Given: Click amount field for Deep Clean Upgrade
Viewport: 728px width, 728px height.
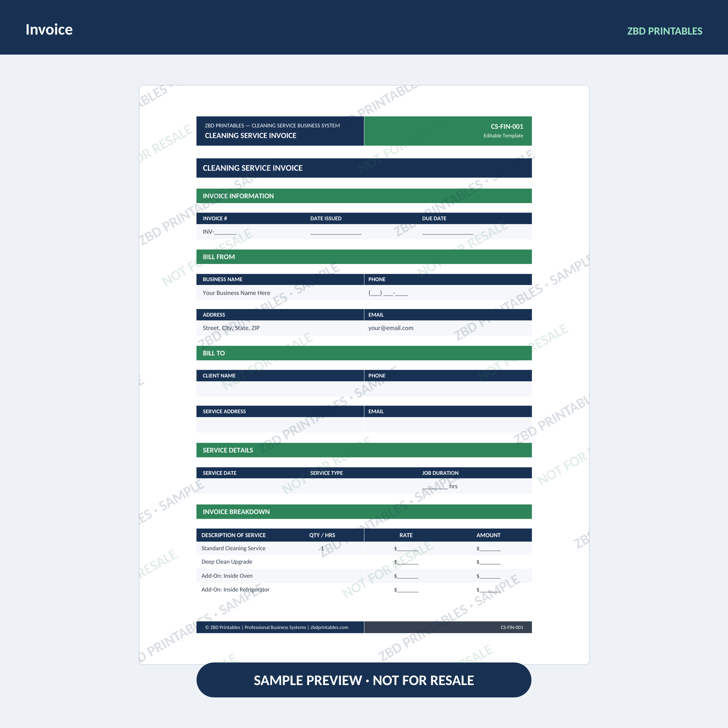Looking at the screenshot, I should [x=488, y=562].
